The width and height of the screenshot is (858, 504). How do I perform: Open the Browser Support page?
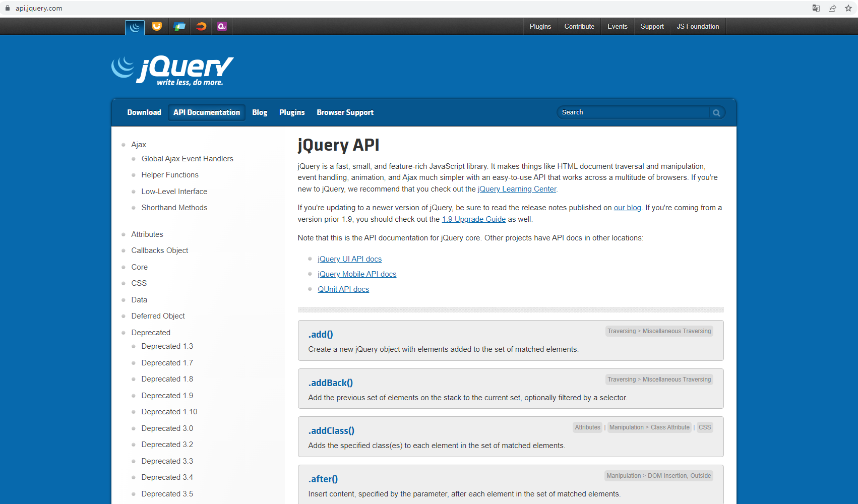(345, 112)
